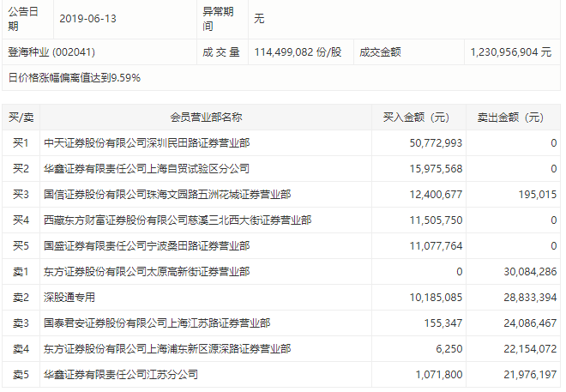This screenshot has height=392, width=566.
Task: Click sell amount 21,976,197
Action: 530,375
